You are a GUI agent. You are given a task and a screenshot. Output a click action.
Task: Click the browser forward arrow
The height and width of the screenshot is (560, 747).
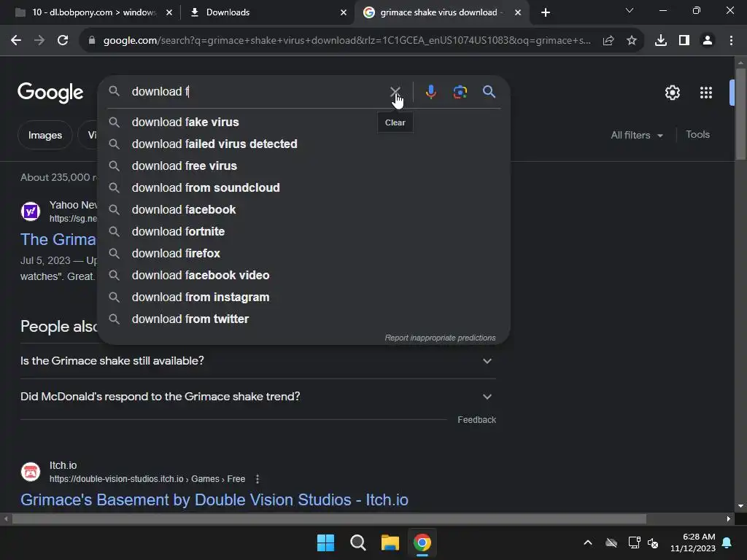click(x=39, y=41)
